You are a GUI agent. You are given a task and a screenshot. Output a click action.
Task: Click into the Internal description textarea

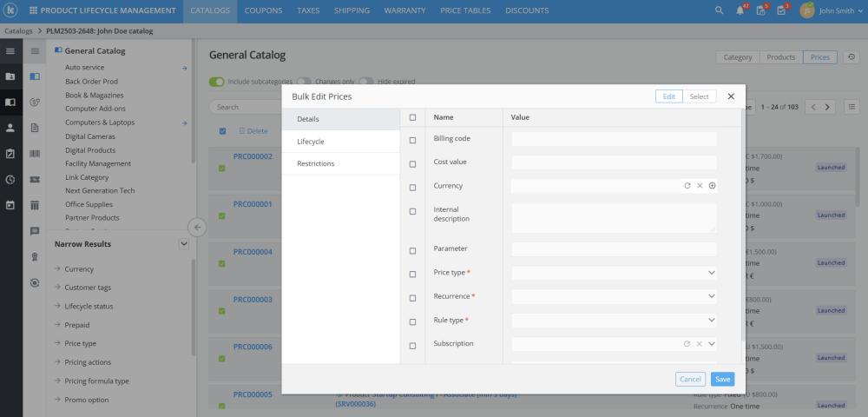coord(614,218)
